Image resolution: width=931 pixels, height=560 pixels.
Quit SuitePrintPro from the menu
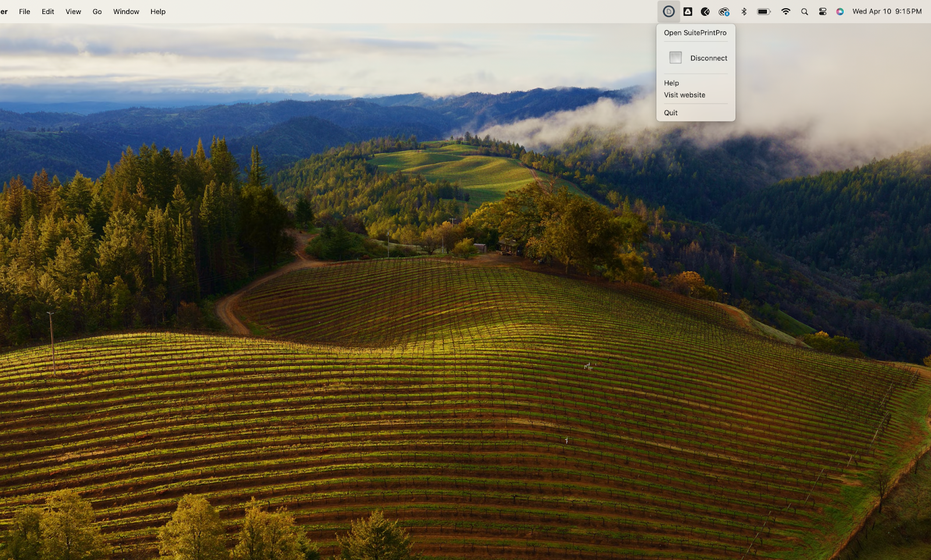[x=671, y=113]
